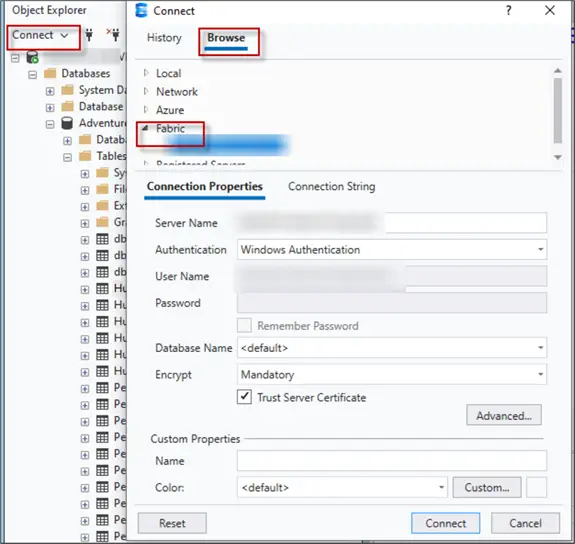575x544 pixels.
Task: Click the Adventure... database cylinder icon
Action: pos(67,123)
